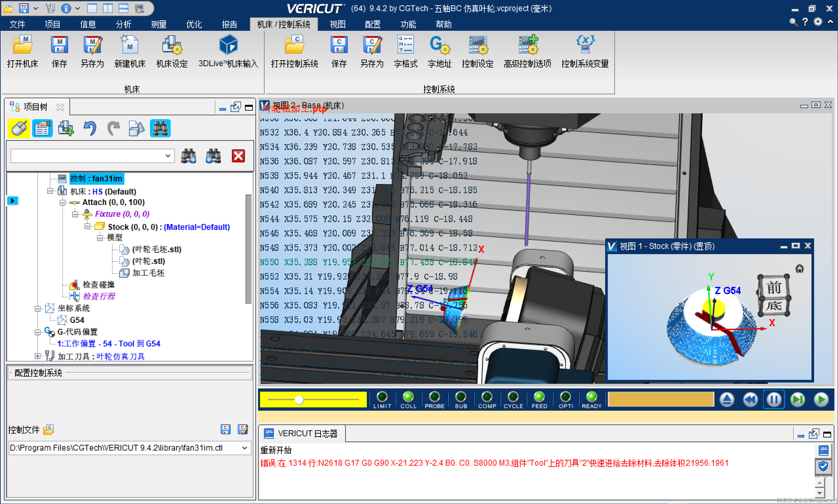838x504 pixels.
Task: Click 另存为 icon in the 机床 group
Action: pos(92,51)
